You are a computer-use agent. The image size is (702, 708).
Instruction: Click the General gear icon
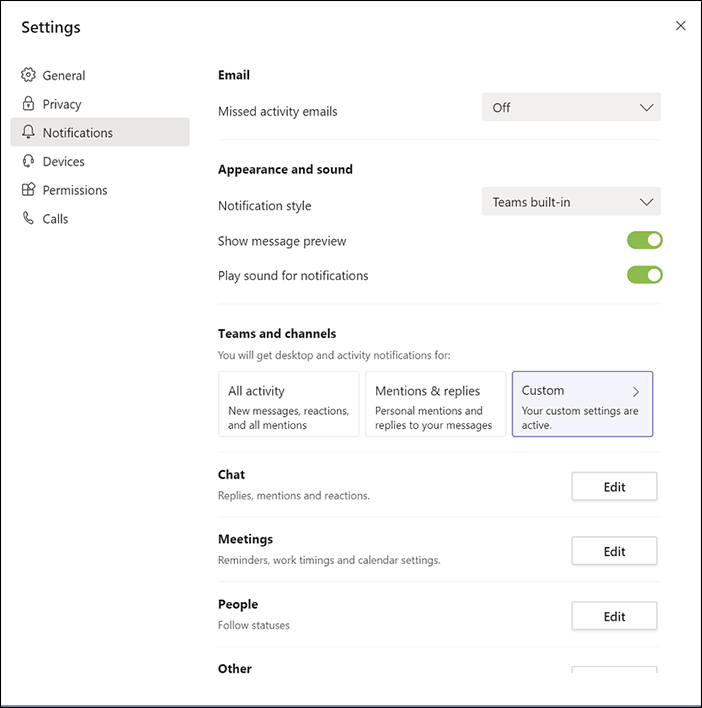point(28,75)
